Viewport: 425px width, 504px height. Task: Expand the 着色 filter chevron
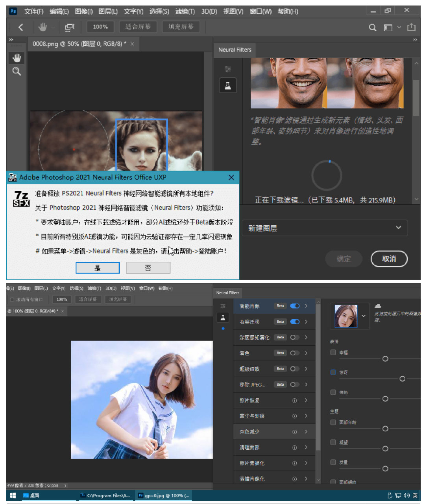coord(306,353)
